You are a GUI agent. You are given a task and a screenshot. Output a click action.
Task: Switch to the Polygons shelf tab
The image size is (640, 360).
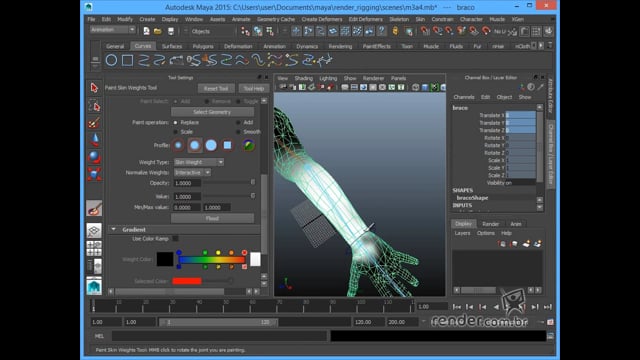click(x=203, y=47)
